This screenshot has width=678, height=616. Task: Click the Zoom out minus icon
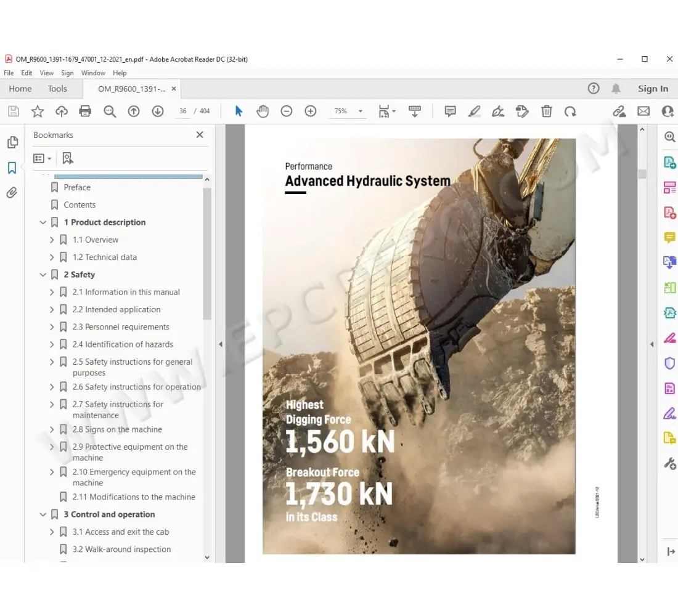(x=287, y=111)
